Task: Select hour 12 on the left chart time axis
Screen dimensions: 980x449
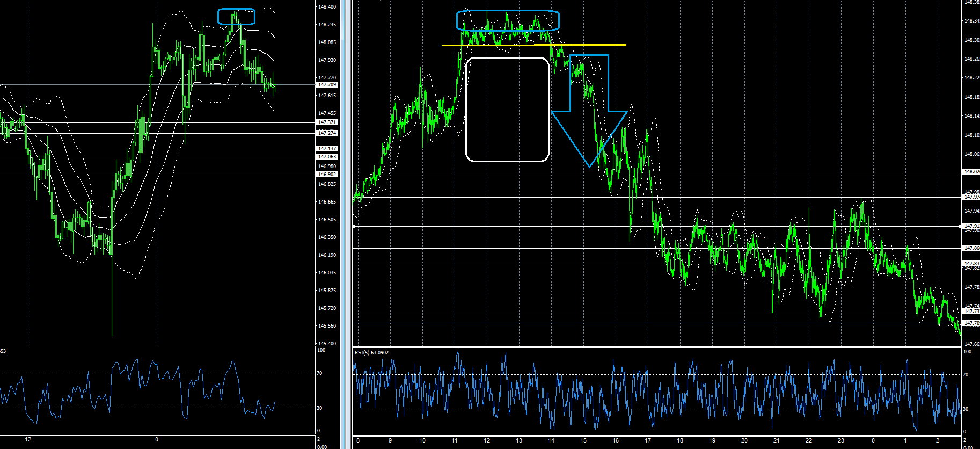Action: [x=28, y=439]
